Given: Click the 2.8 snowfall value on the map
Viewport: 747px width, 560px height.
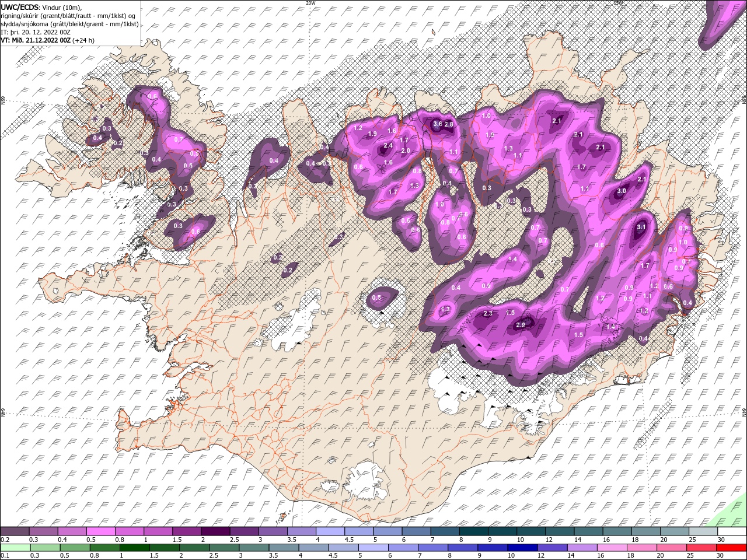Looking at the screenshot, I should (449, 124).
